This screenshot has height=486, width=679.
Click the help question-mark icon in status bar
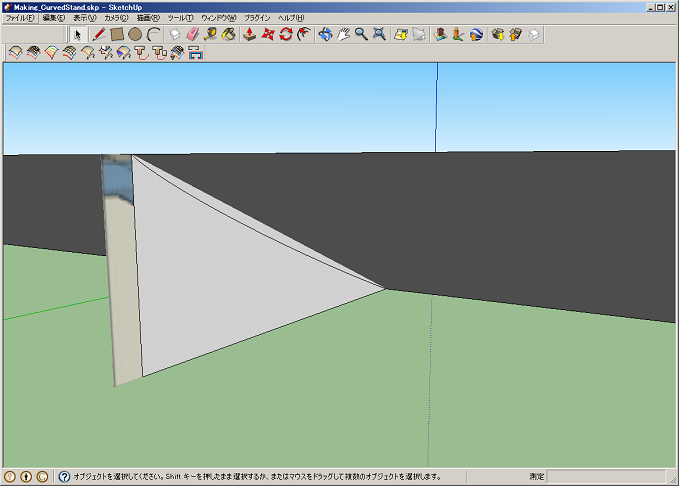click(64, 477)
